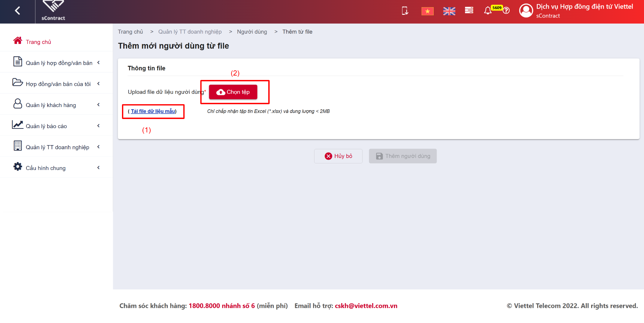Open the notifications bell
The height and width of the screenshot is (323, 644).
point(488,11)
